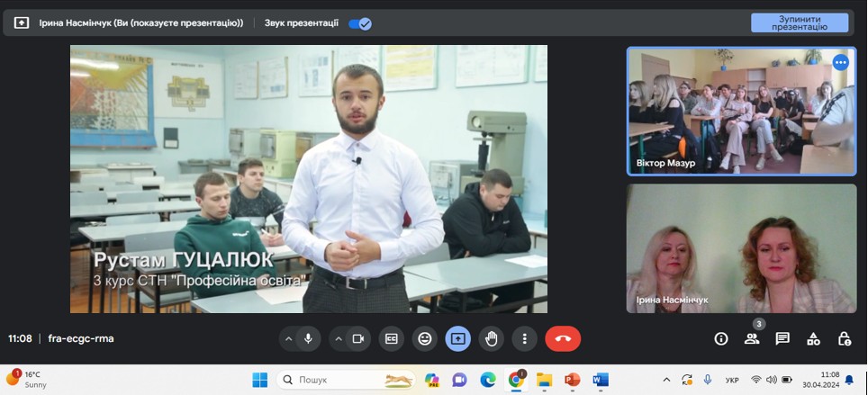Raise your hand

point(491,338)
